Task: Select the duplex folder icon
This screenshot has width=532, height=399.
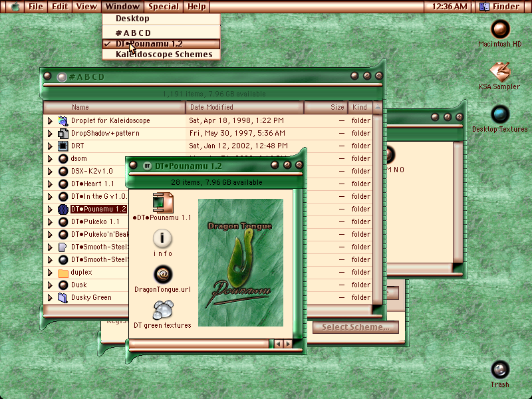Action: 63,273
